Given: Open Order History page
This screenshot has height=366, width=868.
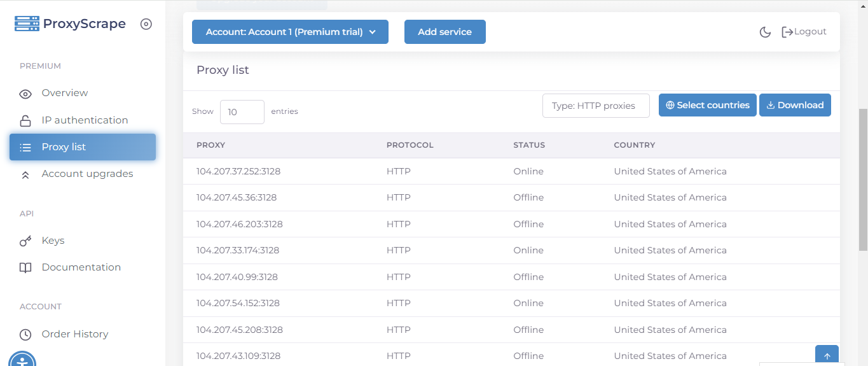Looking at the screenshot, I should point(75,334).
